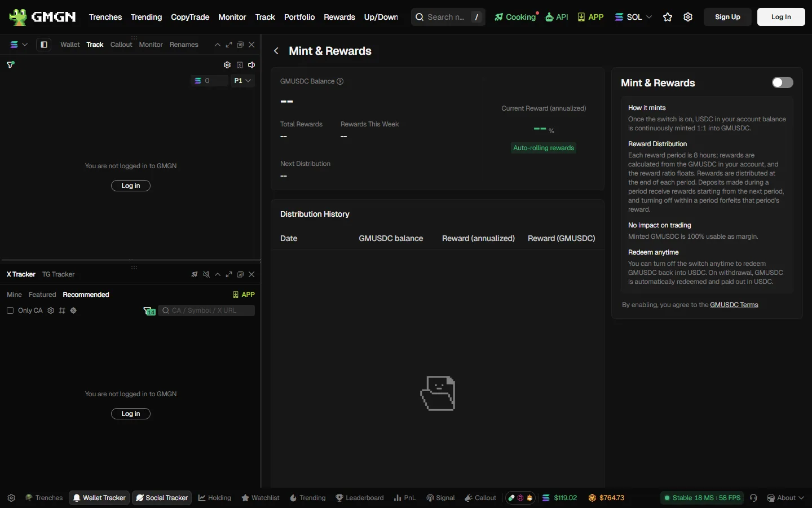Open Portfolio in top navigation
812x508 pixels.
299,17
